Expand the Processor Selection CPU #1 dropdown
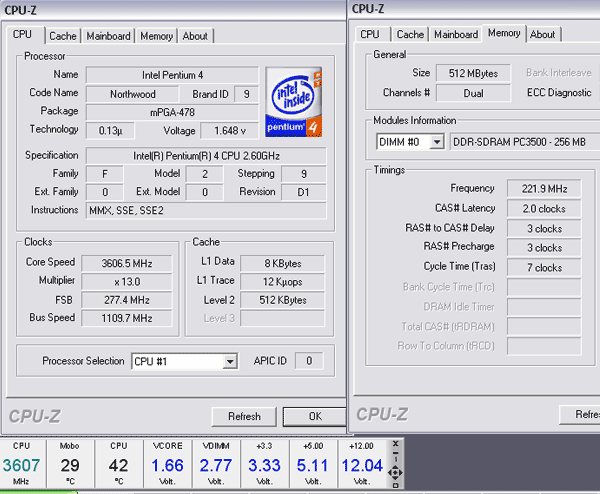The height and width of the screenshot is (494, 600). point(230,362)
